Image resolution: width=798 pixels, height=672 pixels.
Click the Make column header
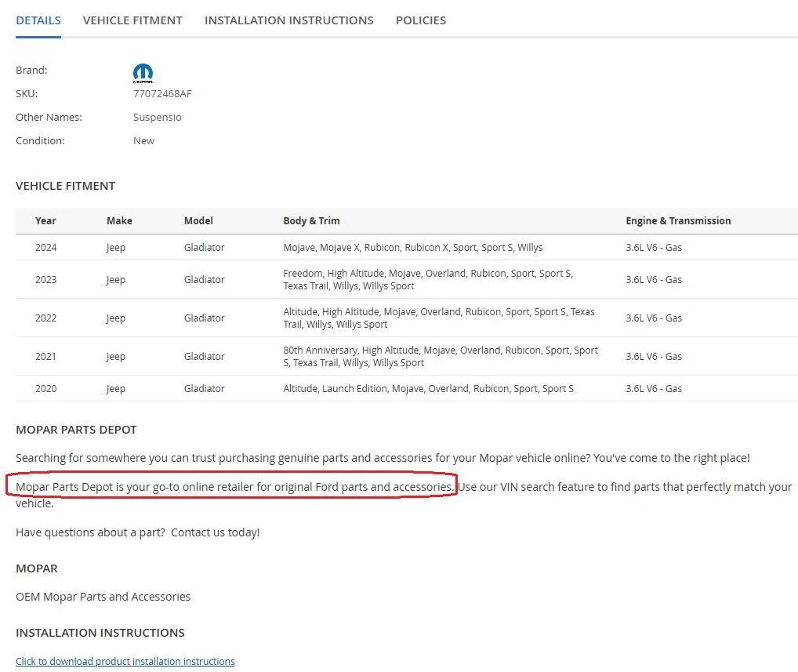(120, 220)
